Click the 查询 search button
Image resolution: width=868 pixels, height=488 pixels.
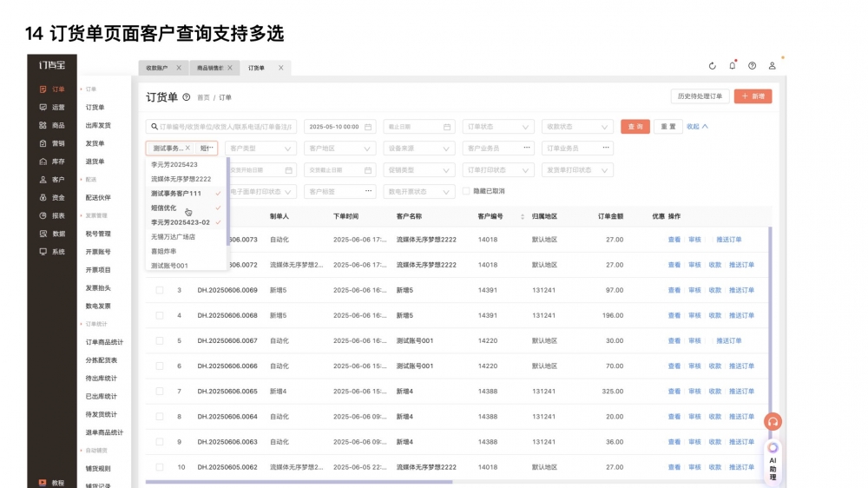pyautogui.click(x=635, y=127)
